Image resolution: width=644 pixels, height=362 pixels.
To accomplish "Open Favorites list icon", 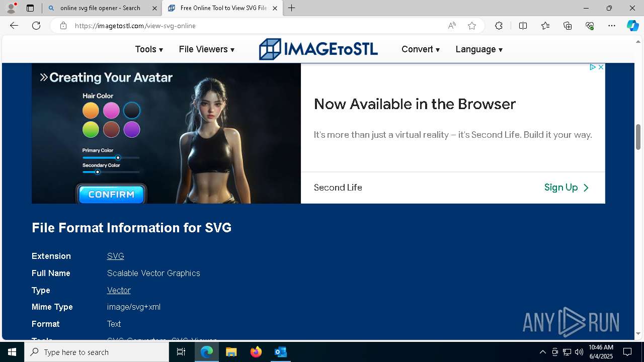I will [545, 26].
